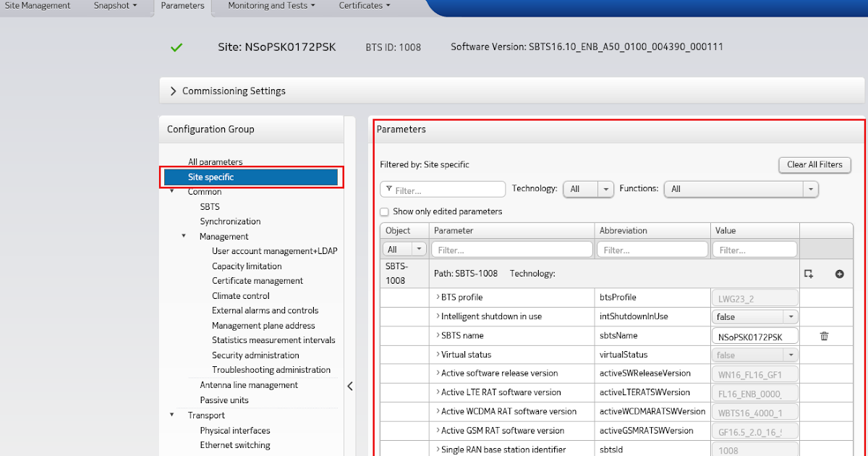868x456 pixels.
Task: Collapse the Configuration Group panel with arrow icon
Action: (x=350, y=386)
